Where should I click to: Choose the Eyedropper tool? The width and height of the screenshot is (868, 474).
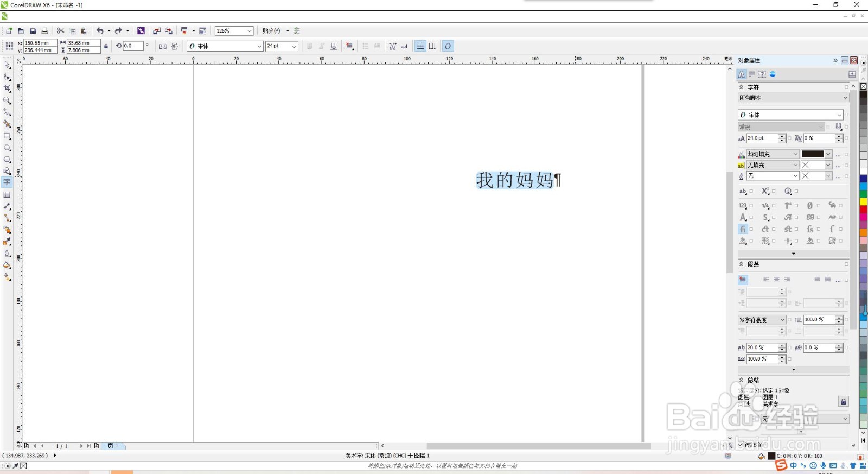click(x=7, y=242)
